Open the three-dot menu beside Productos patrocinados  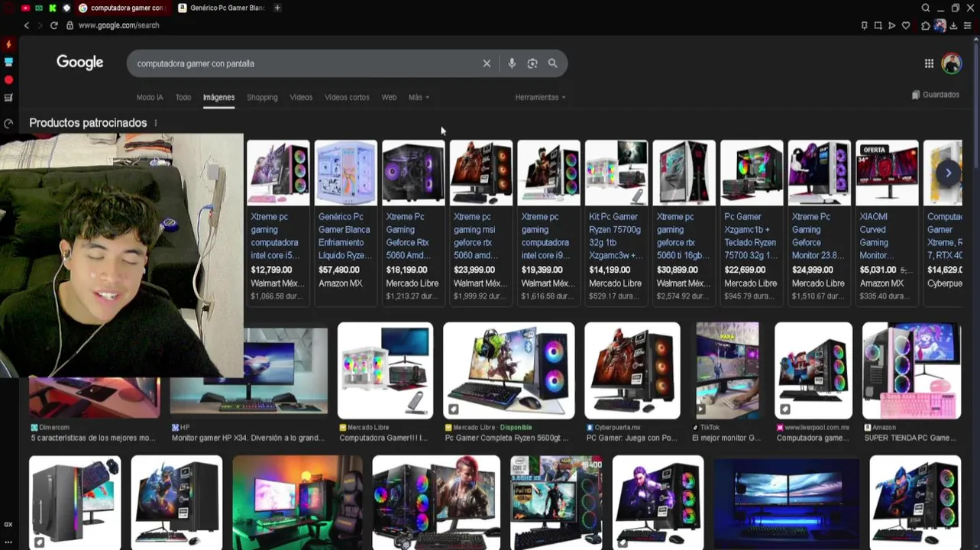[156, 123]
